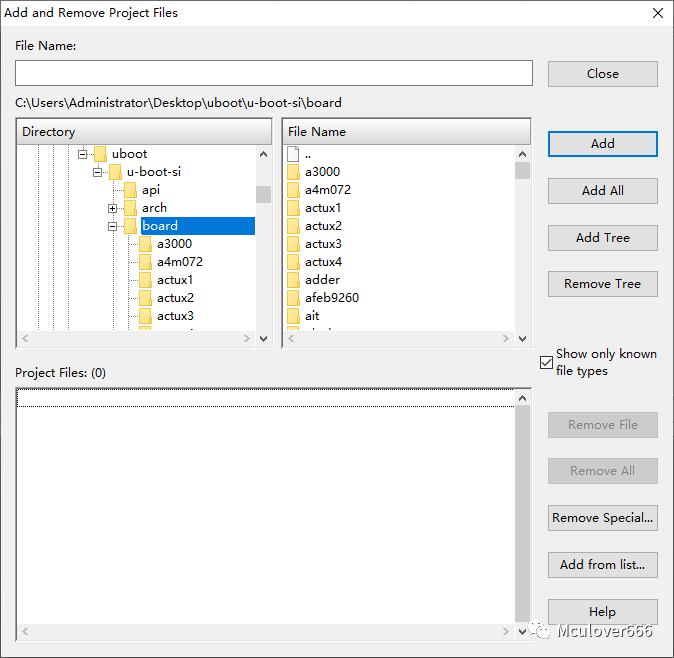Open the Remove Special dialog
Image resolution: width=674 pixels, height=658 pixels.
pyautogui.click(x=602, y=517)
